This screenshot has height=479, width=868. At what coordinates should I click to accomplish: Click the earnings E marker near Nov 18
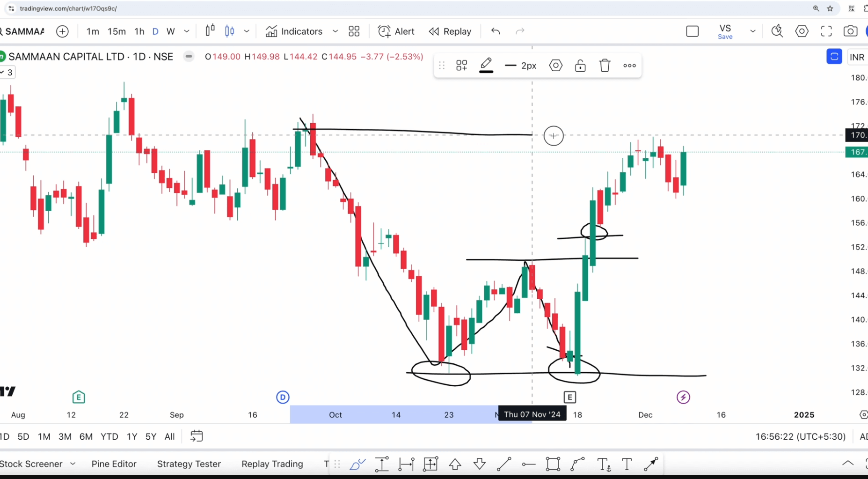coord(569,398)
